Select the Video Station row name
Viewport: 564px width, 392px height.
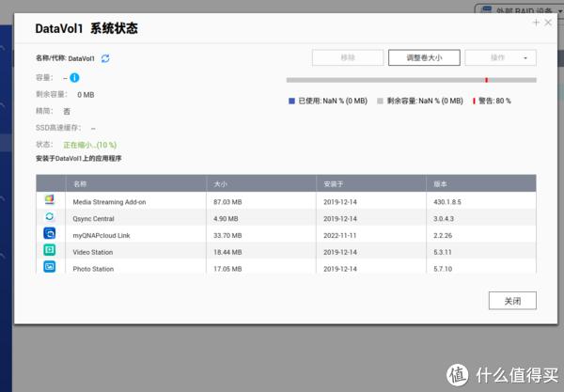93,252
